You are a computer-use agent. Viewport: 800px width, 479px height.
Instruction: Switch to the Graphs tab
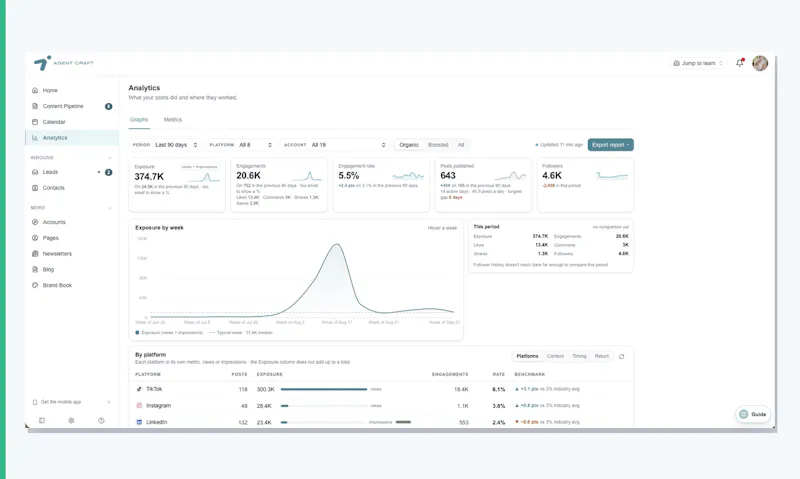tap(139, 119)
